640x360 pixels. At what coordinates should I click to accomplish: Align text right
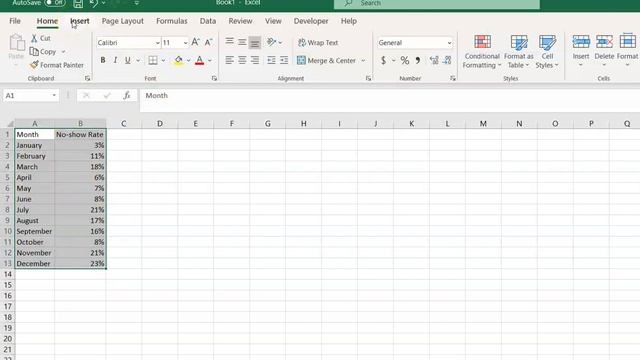click(255, 60)
